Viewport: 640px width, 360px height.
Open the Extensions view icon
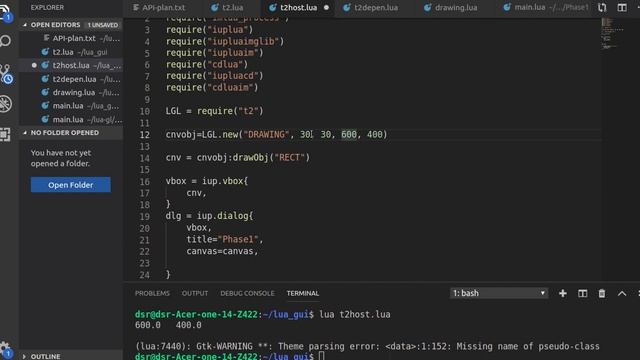click(x=5, y=134)
